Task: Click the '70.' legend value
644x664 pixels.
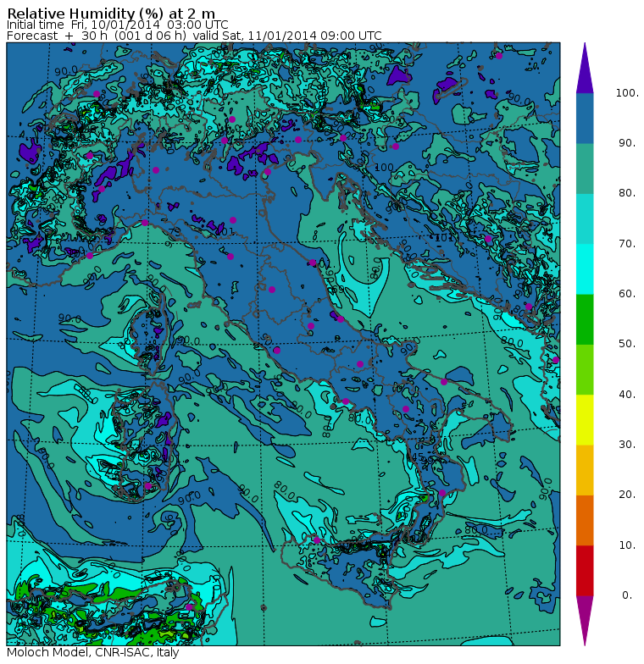Action: (627, 244)
